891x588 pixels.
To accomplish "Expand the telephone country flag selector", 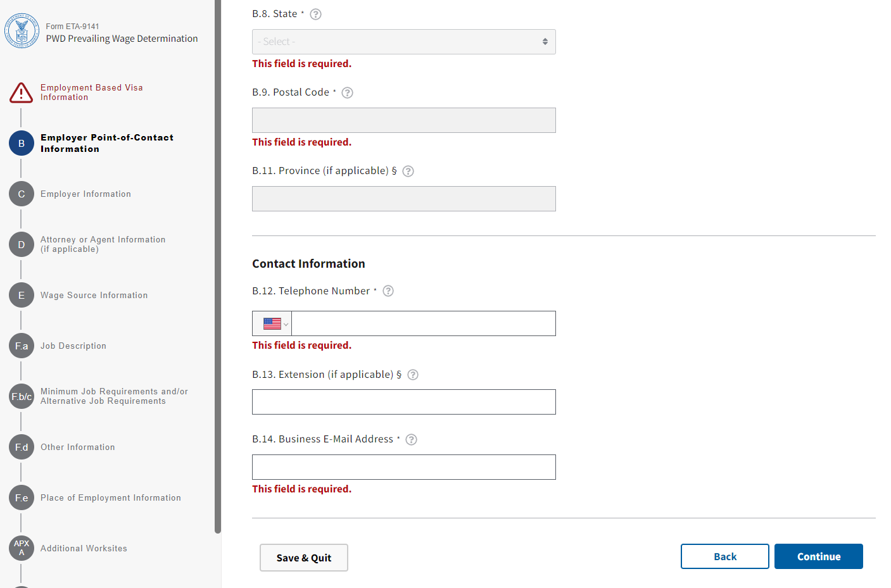I will (272, 324).
